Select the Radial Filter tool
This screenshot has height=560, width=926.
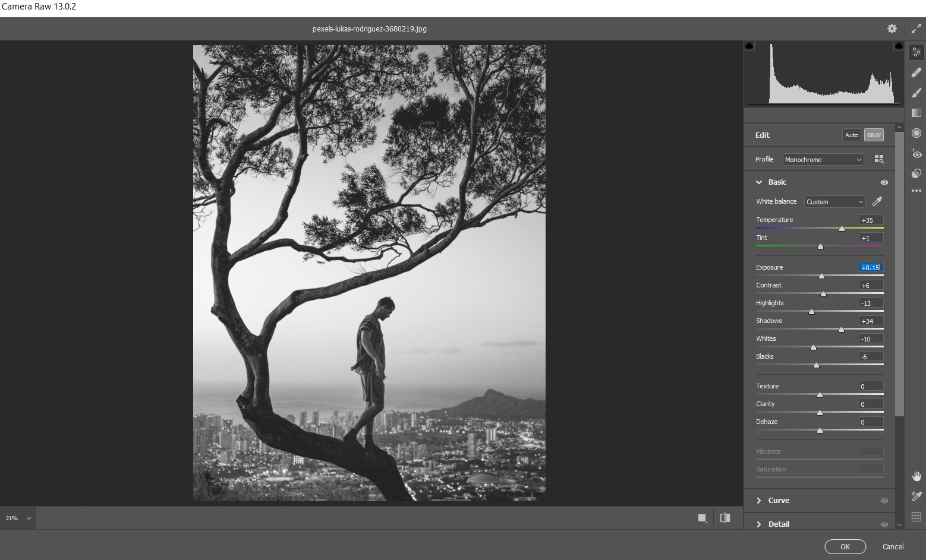(x=916, y=133)
